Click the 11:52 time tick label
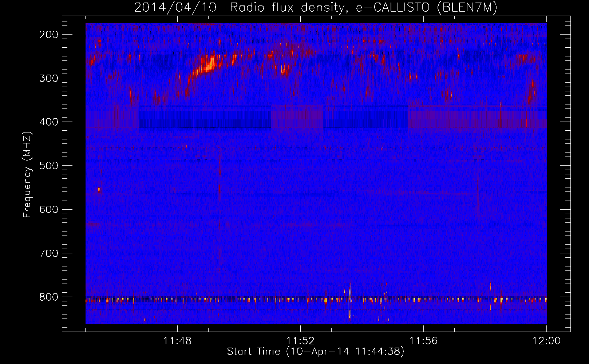This screenshot has width=589, height=364. (x=301, y=341)
